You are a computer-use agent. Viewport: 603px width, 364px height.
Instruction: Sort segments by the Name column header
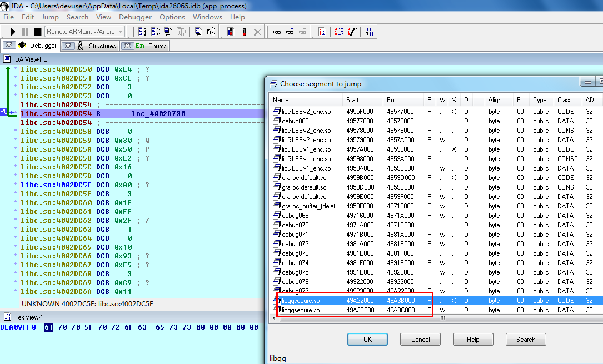coord(306,100)
